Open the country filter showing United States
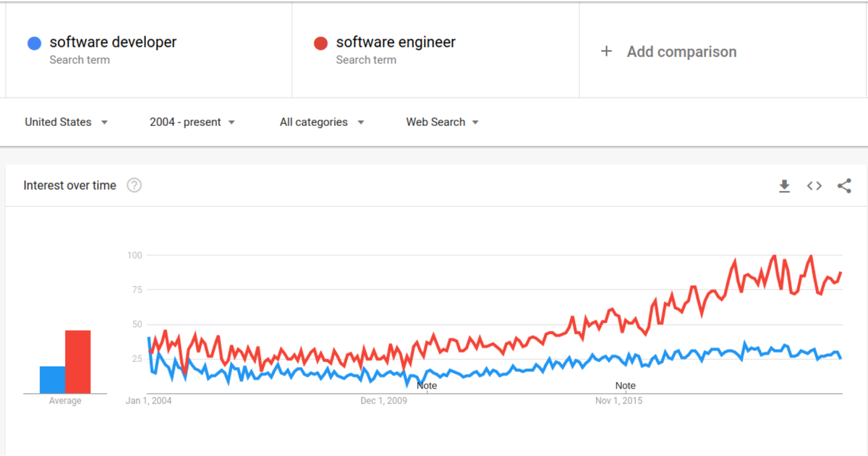Image resolution: width=868 pixels, height=456 pixels. pyautogui.click(x=58, y=122)
